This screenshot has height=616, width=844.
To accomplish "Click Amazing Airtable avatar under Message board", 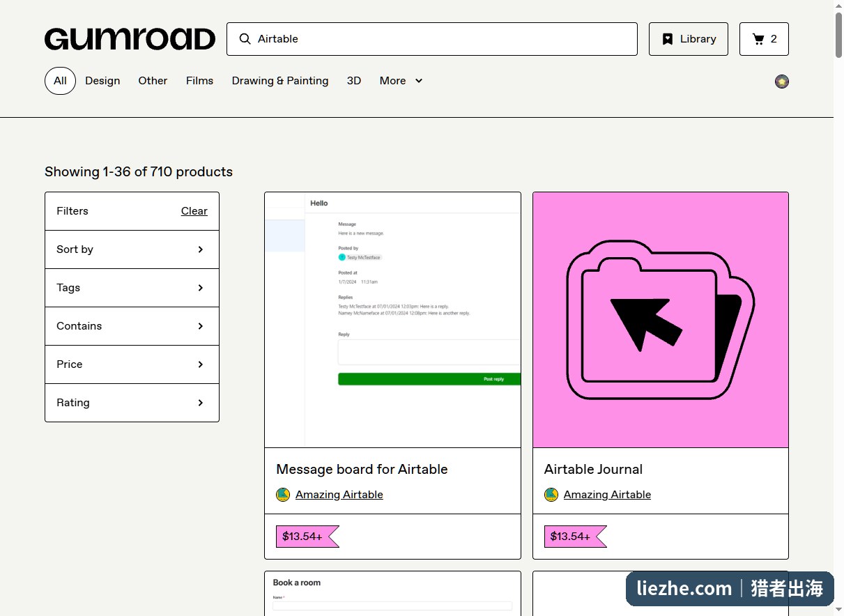I will (x=283, y=495).
